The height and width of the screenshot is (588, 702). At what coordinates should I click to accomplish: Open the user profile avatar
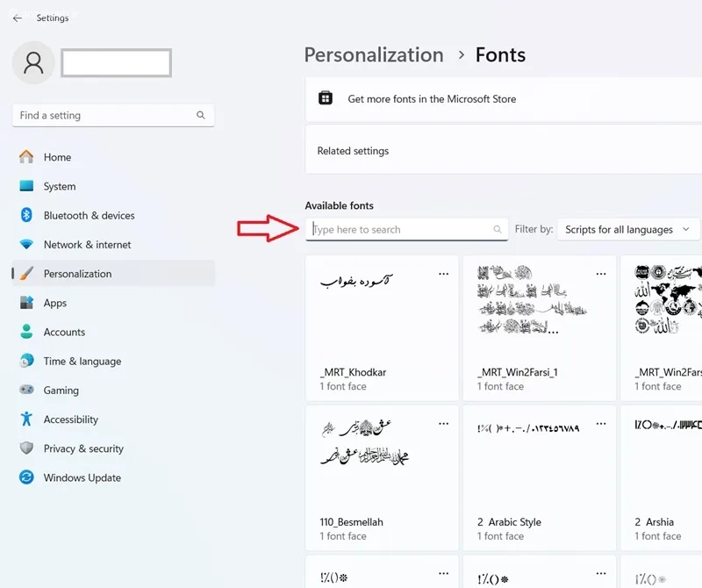33,62
